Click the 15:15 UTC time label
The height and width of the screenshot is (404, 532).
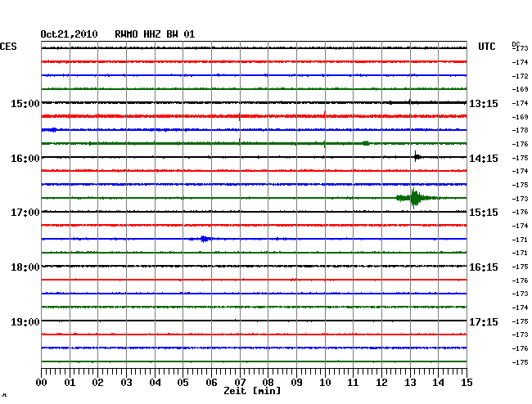point(484,213)
